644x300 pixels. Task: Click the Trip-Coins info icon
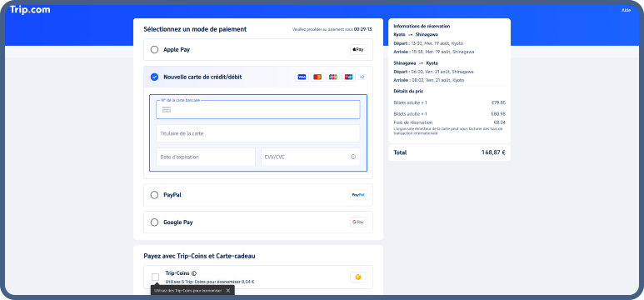click(x=194, y=273)
